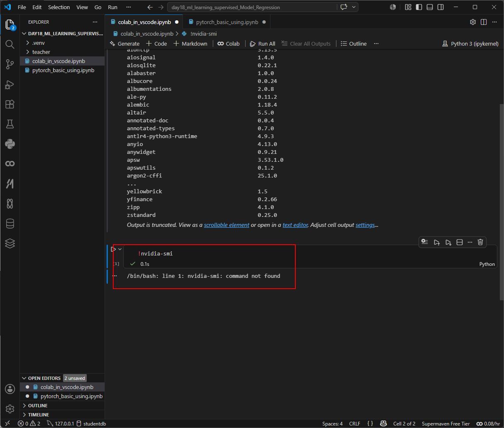
Task: Click the command center search box
Action: (x=252, y=7)
